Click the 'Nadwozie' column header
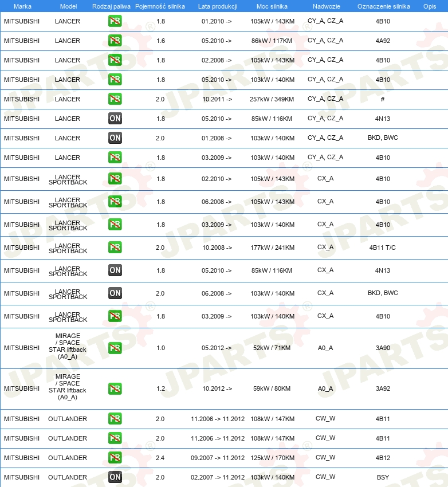Image resolution: width=448 pixels, height=487 pixels. 327,6
